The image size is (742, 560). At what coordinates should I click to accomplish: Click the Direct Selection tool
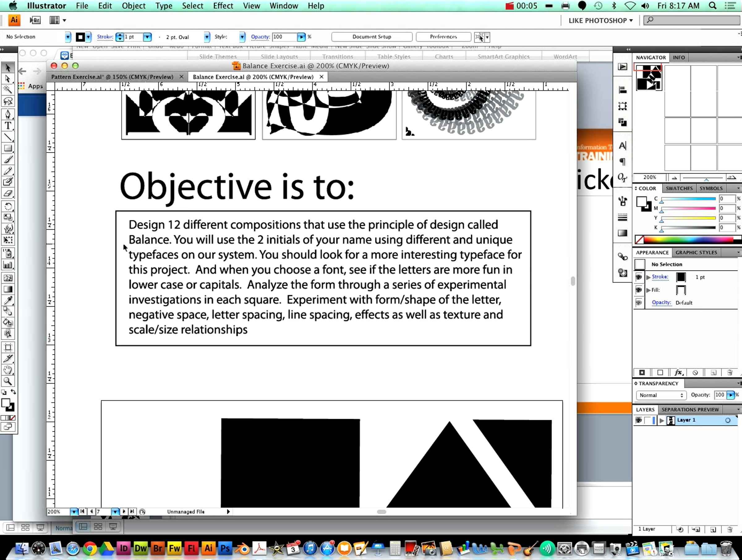(8, 79)
